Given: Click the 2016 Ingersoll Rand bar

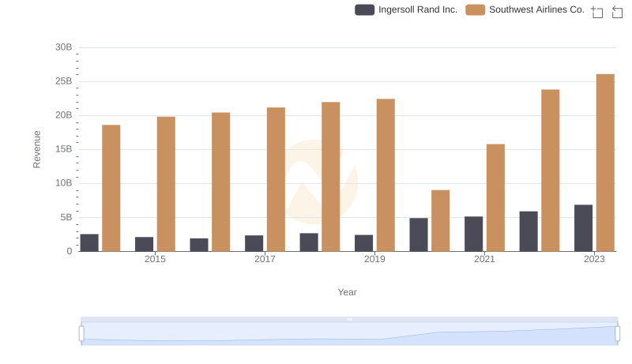Looking at the screenshot, I should (x=199, y=245).
